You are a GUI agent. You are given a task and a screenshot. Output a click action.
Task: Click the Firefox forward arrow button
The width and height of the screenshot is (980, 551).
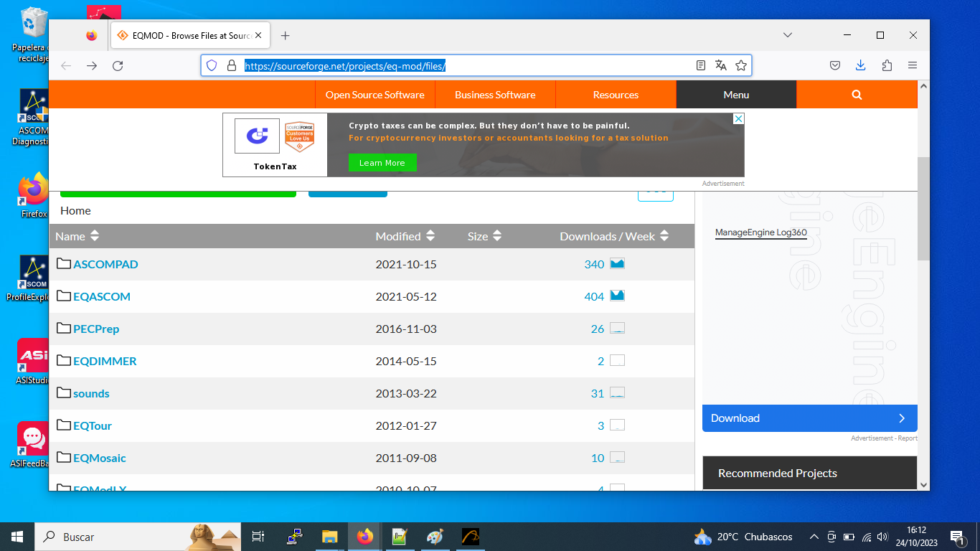point(92,65)
